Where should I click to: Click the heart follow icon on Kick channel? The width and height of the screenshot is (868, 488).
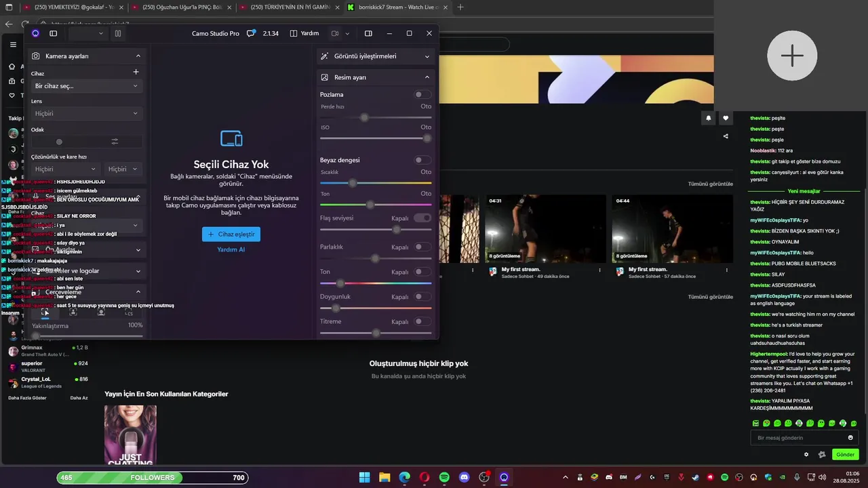(726, 118)
